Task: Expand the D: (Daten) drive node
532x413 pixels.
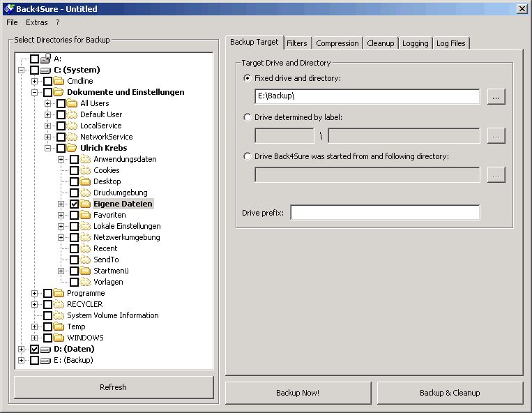Action: pyautogui.click(x=22, y=350)
